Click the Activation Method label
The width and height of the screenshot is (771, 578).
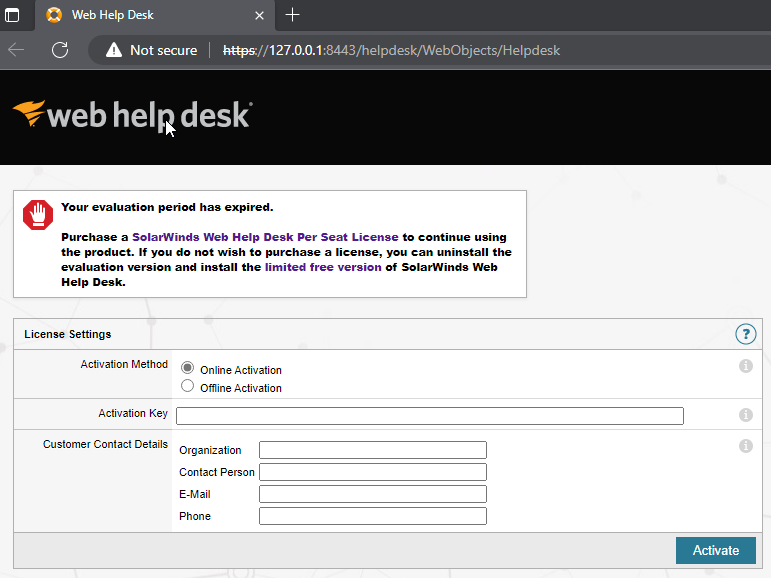124,364
